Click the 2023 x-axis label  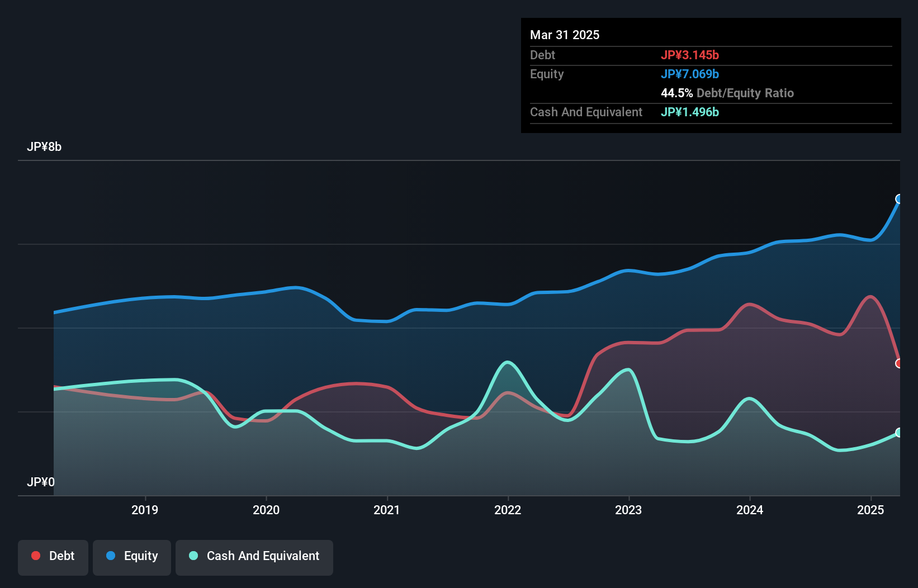628,510
